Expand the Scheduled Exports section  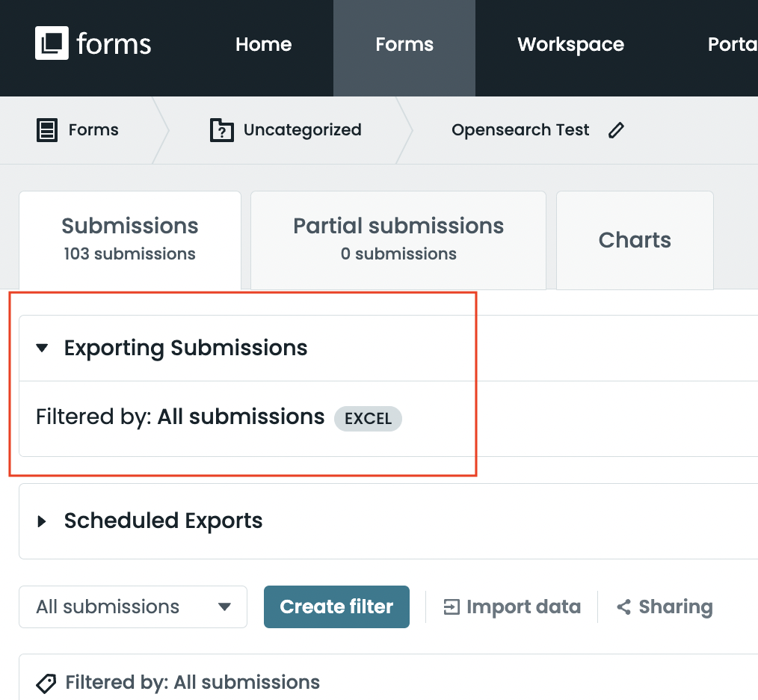point(43,521)
